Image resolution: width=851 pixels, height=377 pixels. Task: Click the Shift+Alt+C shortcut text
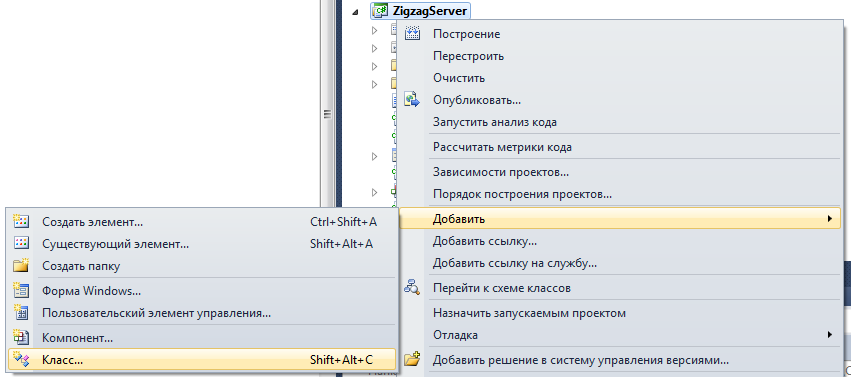click(341, 360)
